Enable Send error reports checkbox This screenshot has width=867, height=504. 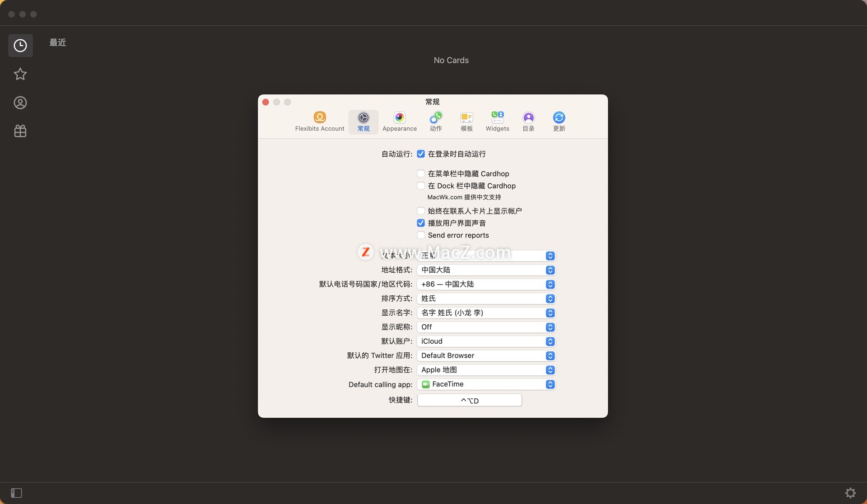(x=421, y=235)
